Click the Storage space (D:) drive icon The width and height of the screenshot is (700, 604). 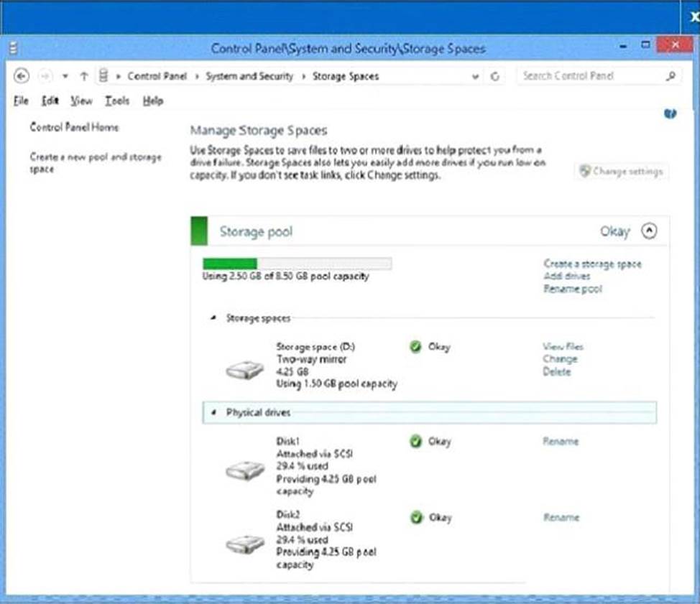[245, 370]
